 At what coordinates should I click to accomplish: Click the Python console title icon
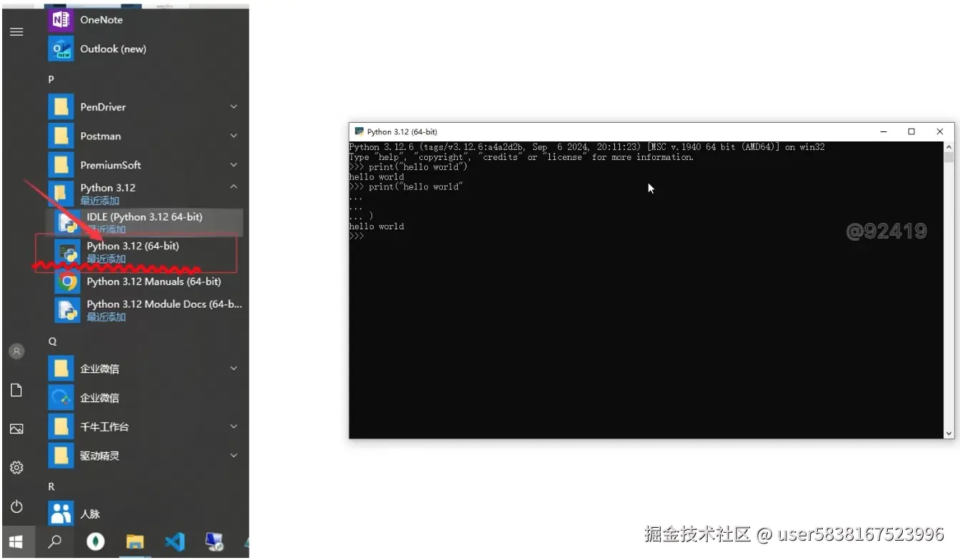[359, 131]
